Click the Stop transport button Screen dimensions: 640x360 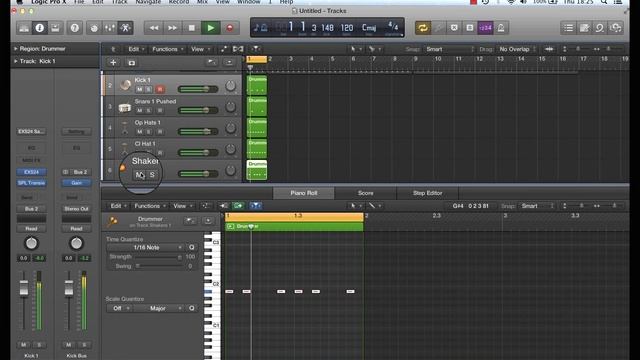pos(191,28)
